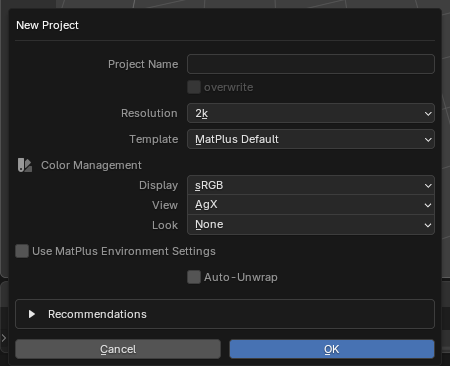This screenshot has height=366, width=450.
Task: Click the New Project dialog title
Action: coord(47,25)
